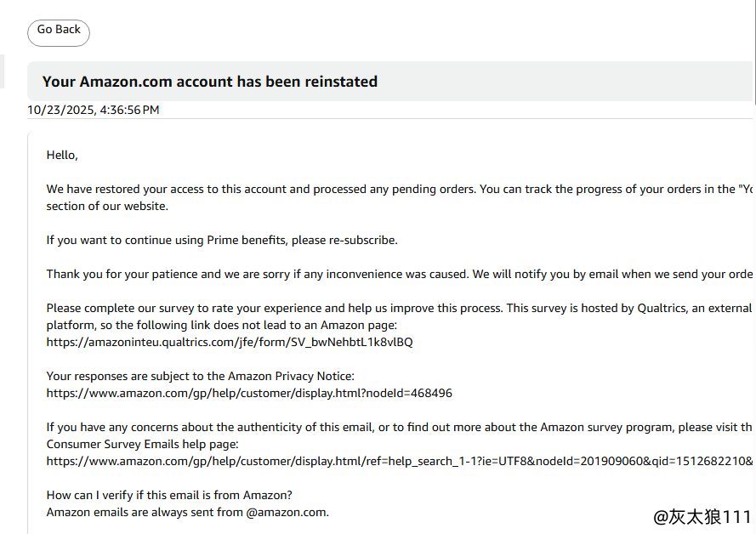Click 'How can I verify' question line
Image resolution: width=756 pixels, height=534 pixels.
coord(169,495)
